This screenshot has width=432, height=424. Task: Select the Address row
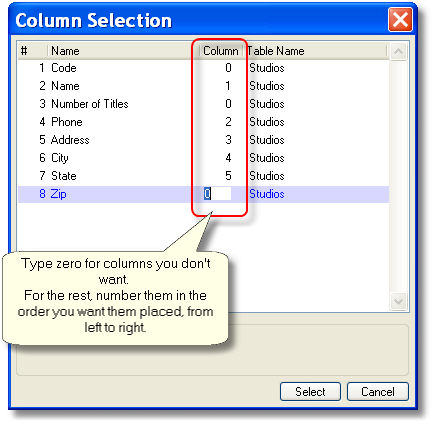coord(203,140)
